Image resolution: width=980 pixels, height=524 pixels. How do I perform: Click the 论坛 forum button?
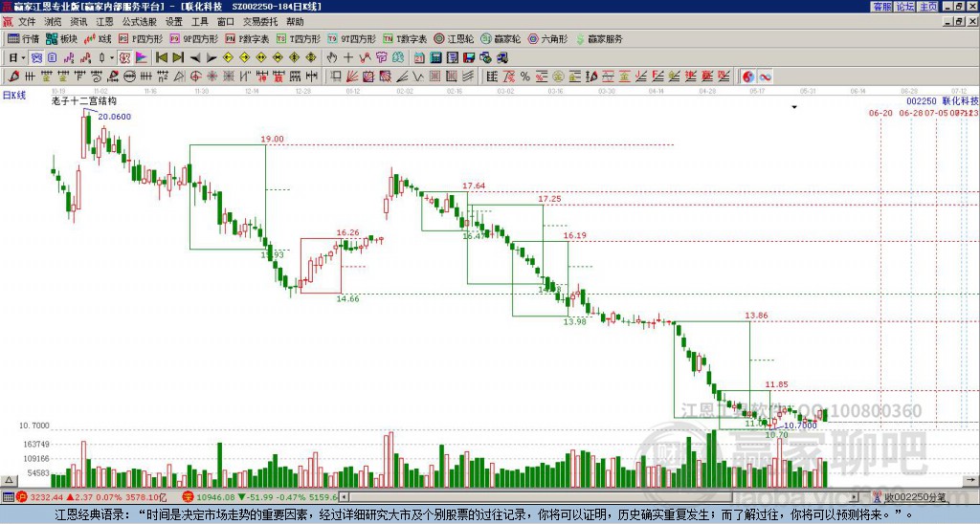point(905,7)
